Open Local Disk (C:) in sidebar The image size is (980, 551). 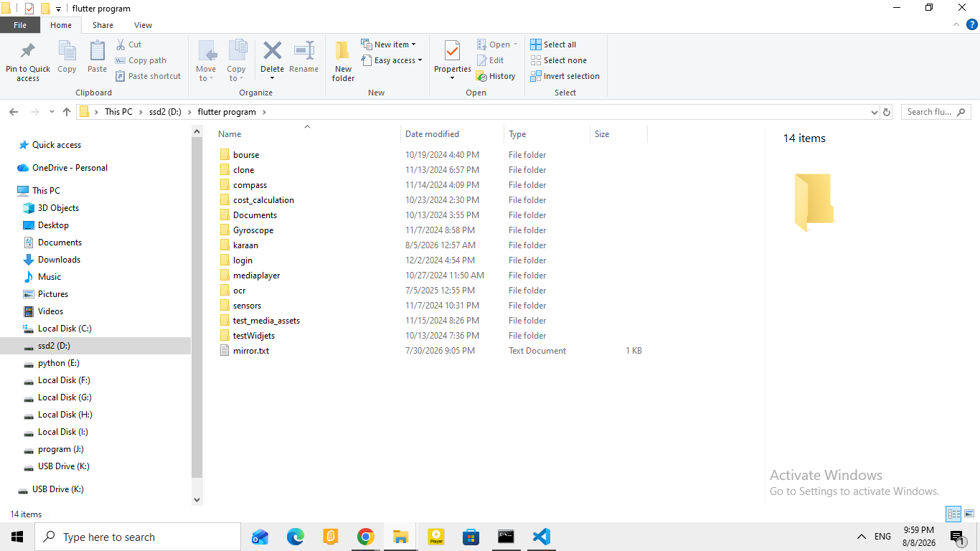pos(65,329)
